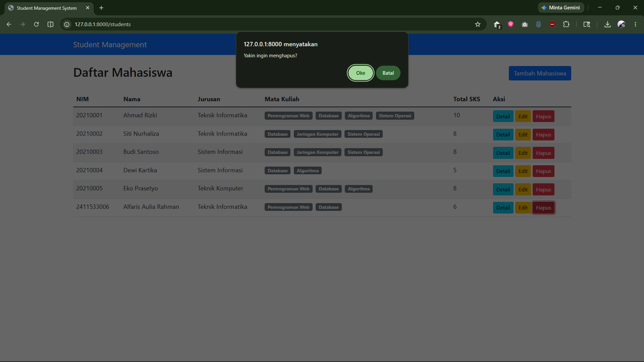Select the Student Management System tab
This screenshot has width=644, height=362.
click(49, 8)
